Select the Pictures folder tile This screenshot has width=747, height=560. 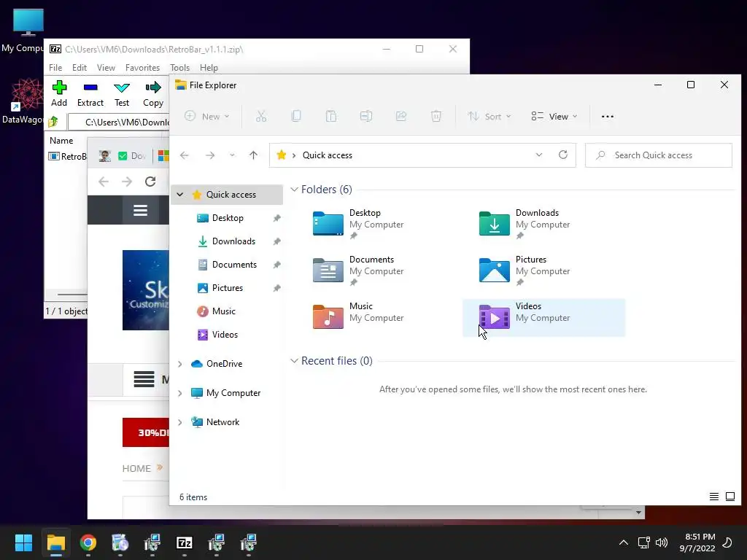point(543,271)
